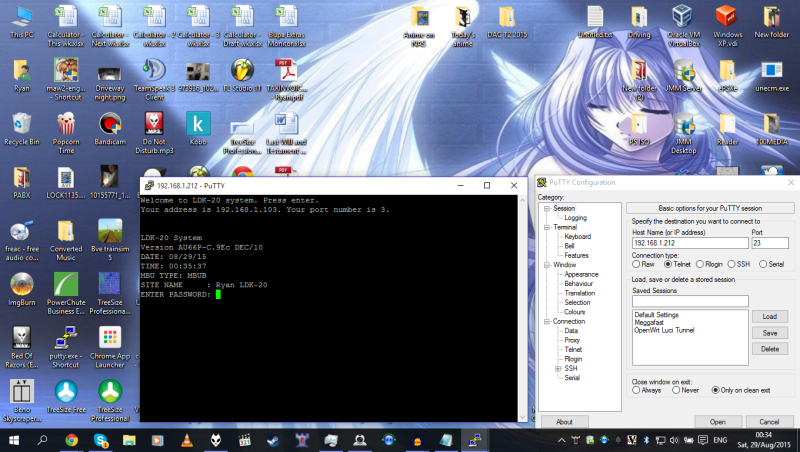Click the Skype taskbar icon
This screenshot has width=800, height=452.
pyautogui.click(x=101, y=440)
